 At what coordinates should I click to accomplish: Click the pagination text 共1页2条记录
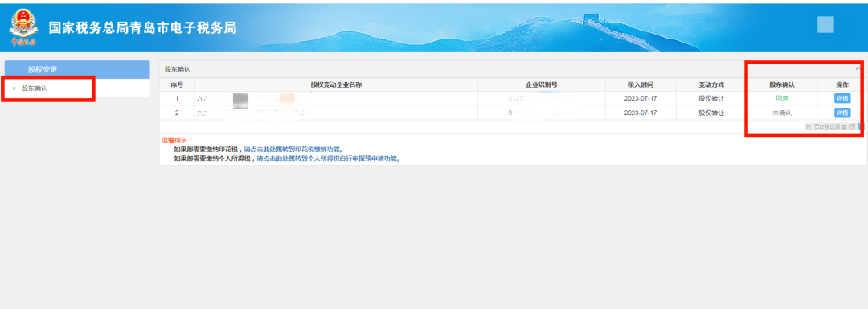pos(830,127)
